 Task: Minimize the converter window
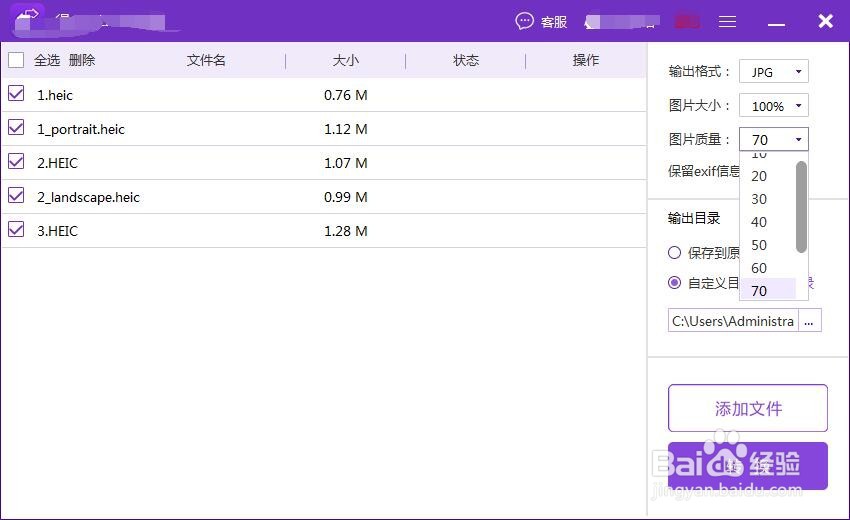(x=776, y=24)
